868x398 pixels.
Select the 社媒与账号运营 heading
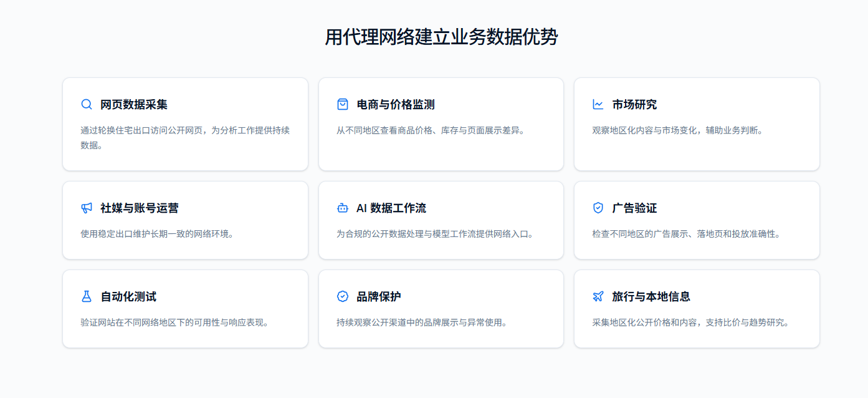[140, 208]
